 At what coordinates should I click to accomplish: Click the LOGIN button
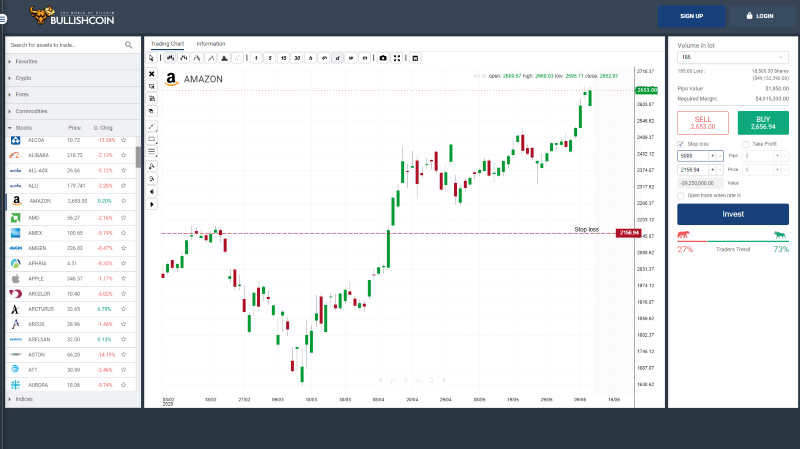760,16
